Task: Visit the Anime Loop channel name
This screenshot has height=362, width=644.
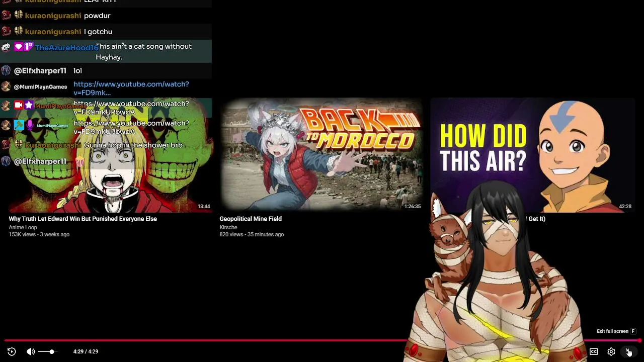Action: 23,227
